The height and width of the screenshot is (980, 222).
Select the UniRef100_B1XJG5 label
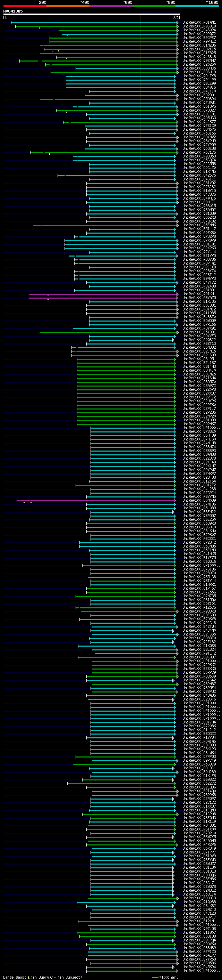pyautogui.click(x=199, y=301)
